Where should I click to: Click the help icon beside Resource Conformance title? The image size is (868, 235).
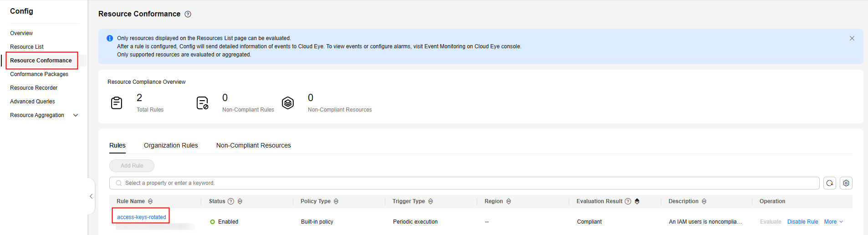tap(188, 14)
